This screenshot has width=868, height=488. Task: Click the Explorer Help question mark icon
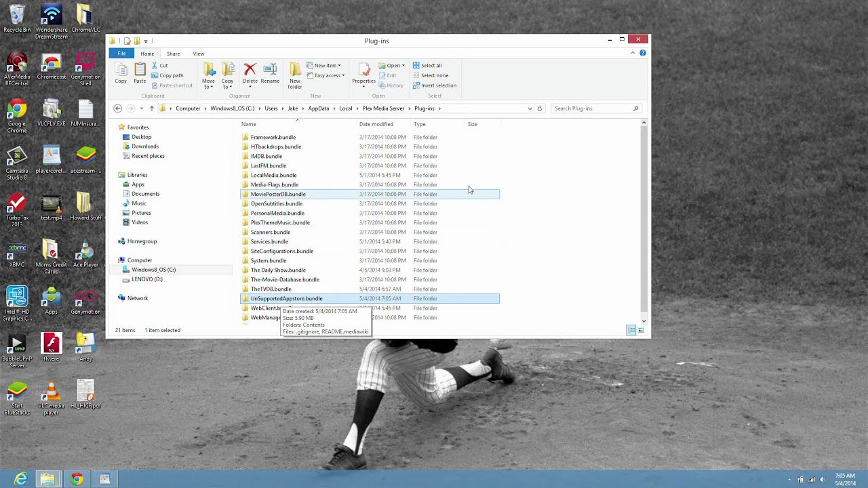[x=643, y=53]
